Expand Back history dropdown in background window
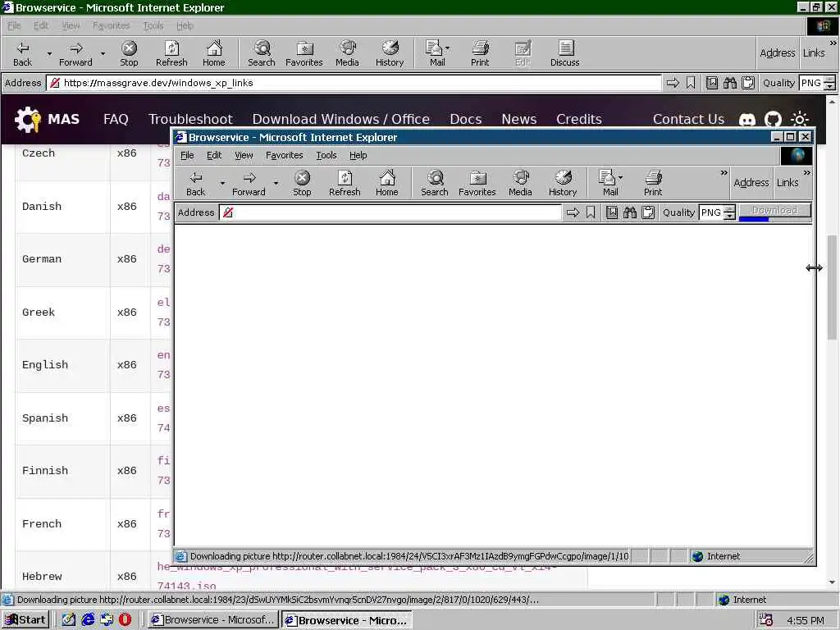The height and width of the screenshot is (630, 840). click(49, 53)
